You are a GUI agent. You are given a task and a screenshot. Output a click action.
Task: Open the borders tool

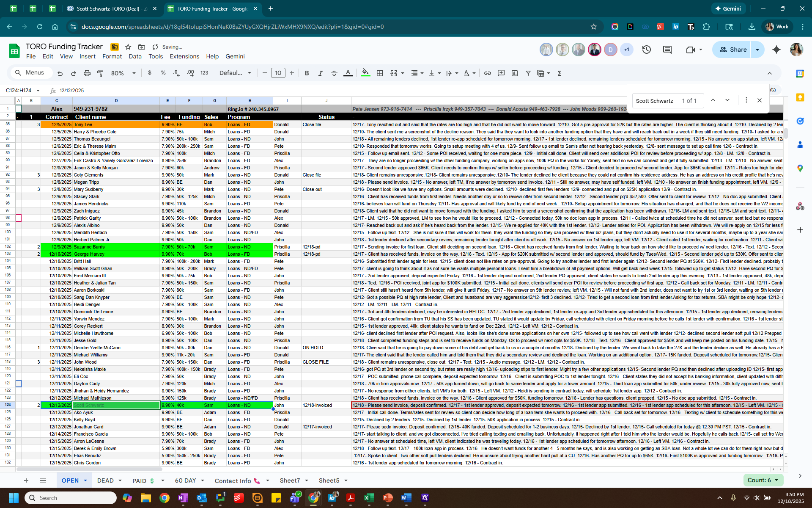(x=380, y=73)
